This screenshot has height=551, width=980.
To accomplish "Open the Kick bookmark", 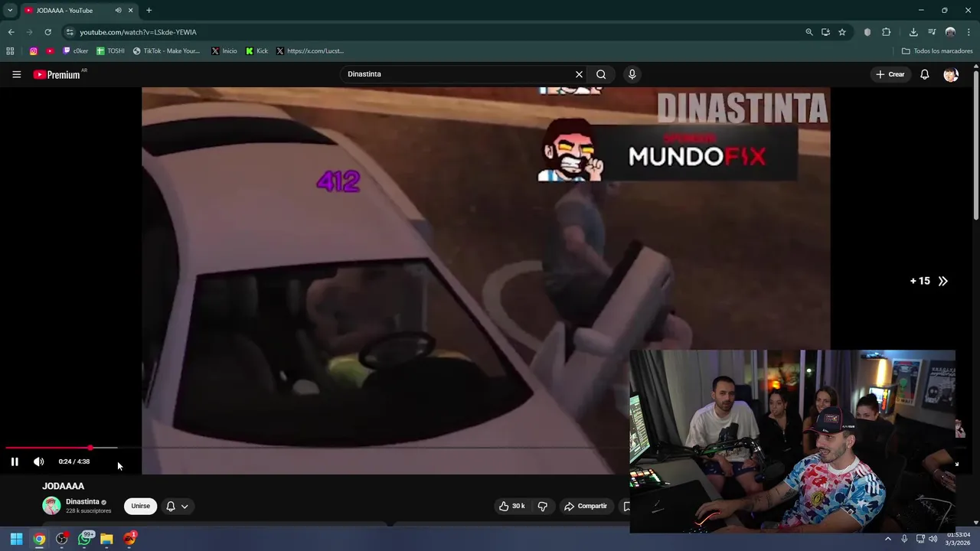I will tap(256, 51).
